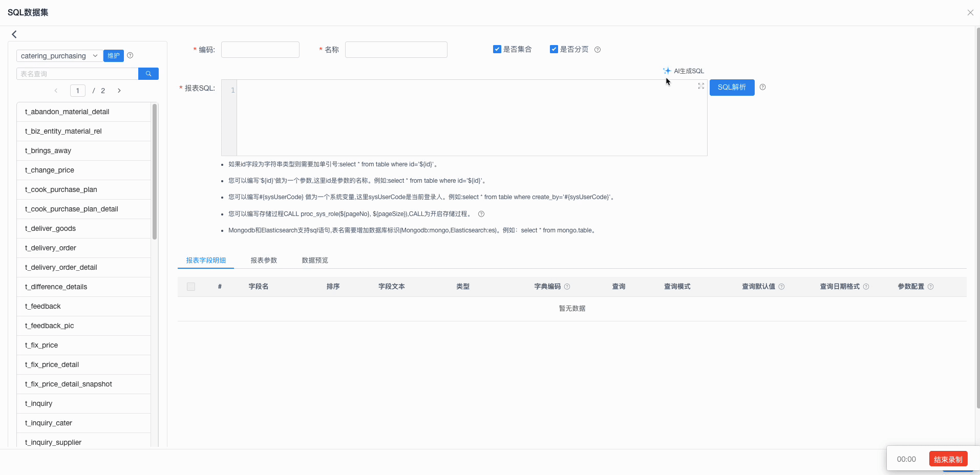Check the select-all checkbox in field table
980x475 pixels.
(191, 287)
